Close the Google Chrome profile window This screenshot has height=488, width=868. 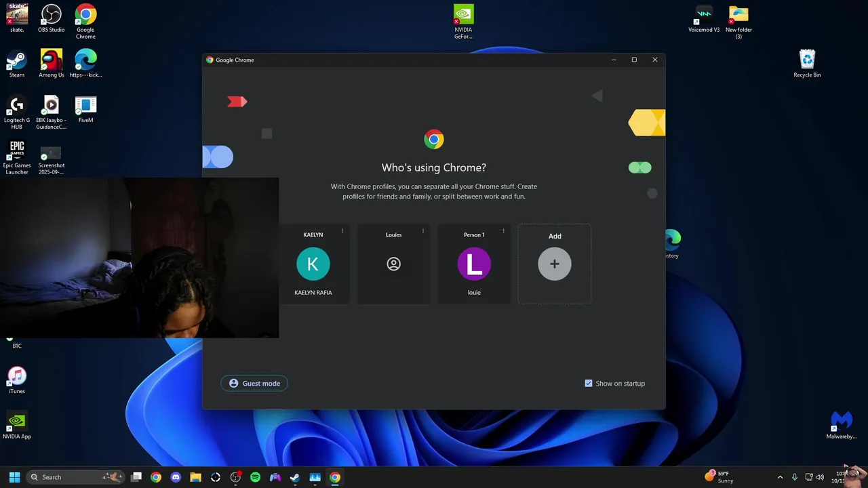point(655,60)
